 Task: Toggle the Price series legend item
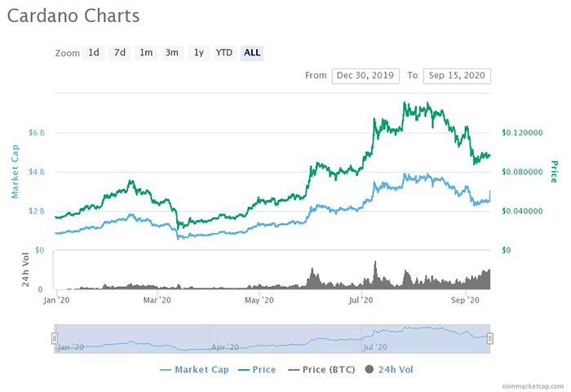[x=256, y=369]
